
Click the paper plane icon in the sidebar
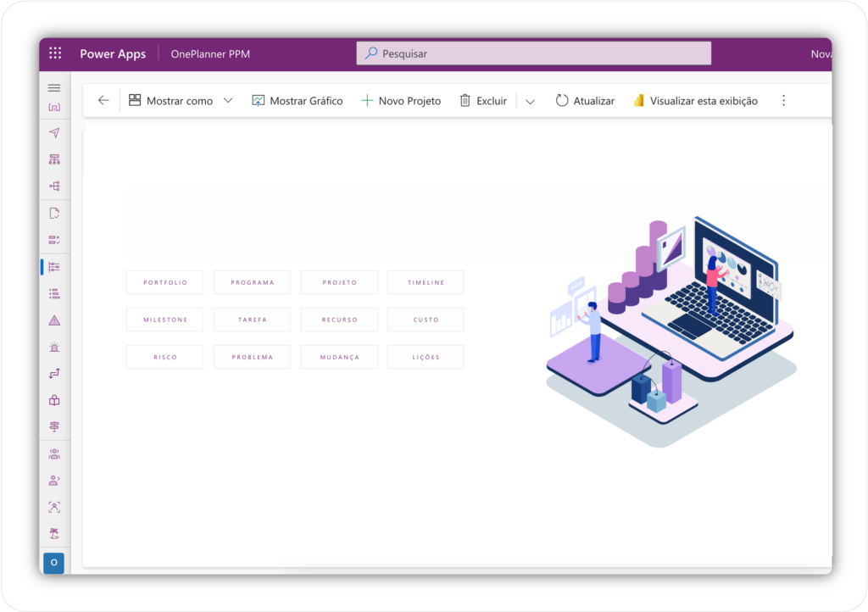pos(53,133)
